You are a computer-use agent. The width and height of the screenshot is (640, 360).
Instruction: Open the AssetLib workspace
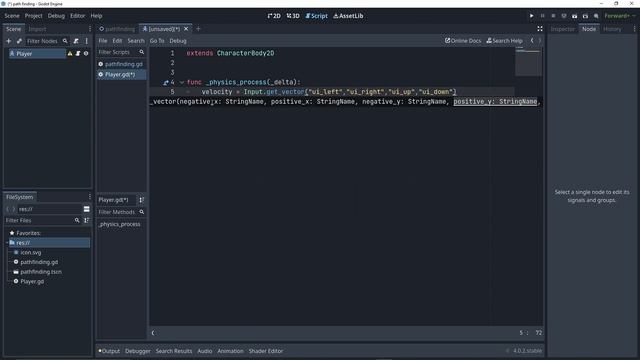click(348, 16)
